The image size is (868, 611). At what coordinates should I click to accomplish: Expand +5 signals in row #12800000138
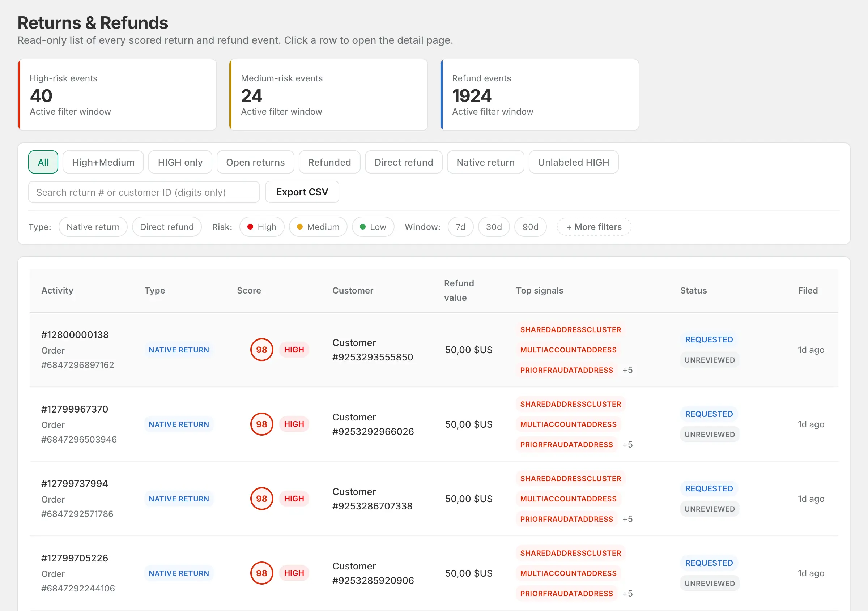pyautogui.click(x=627, y=370)
